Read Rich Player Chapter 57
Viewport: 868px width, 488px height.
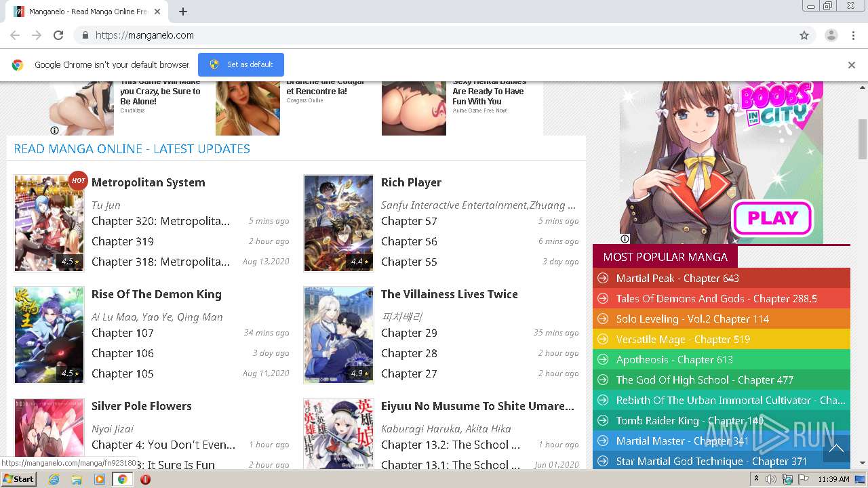click(x=409, y=221)
